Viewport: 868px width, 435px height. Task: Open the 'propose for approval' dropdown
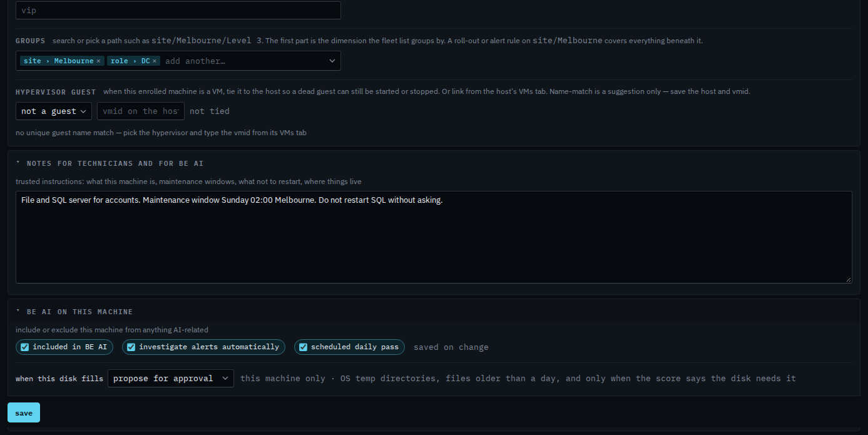(x=171, y=379)
